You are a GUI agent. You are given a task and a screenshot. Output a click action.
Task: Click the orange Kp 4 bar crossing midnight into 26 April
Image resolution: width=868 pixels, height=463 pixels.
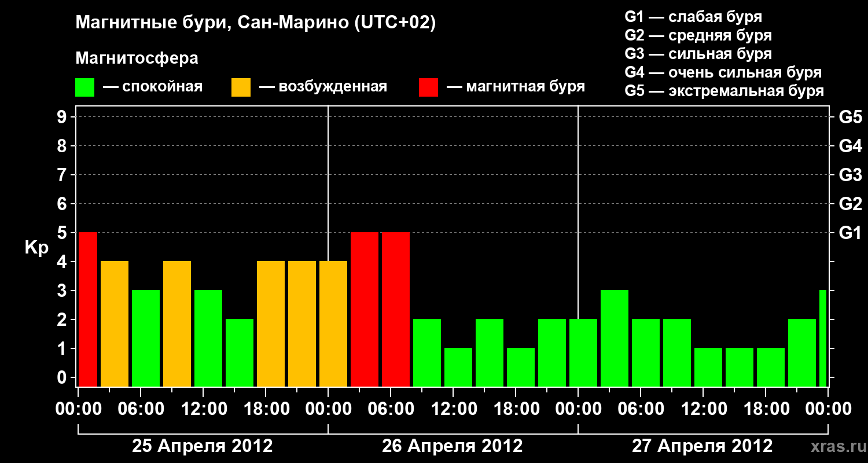[333, 324]
